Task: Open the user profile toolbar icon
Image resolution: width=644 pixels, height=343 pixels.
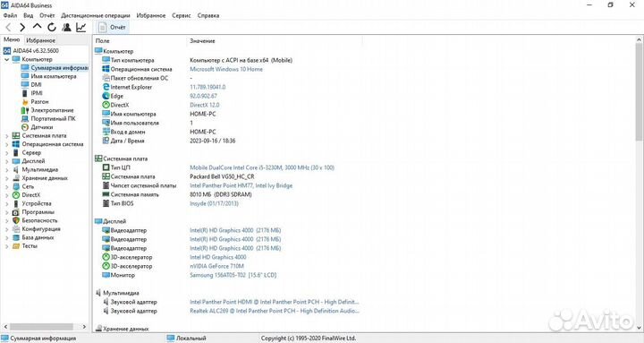Action: 66,27
